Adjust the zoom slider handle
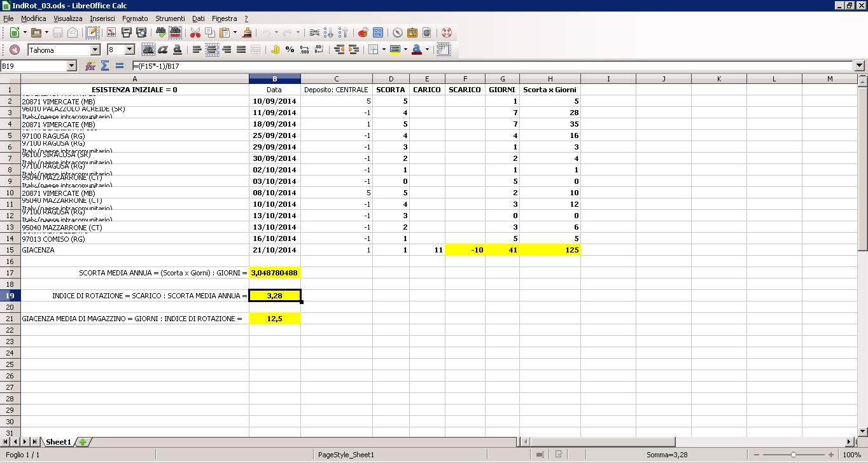This screenshot has width=868, height=463. pos(794,455)
